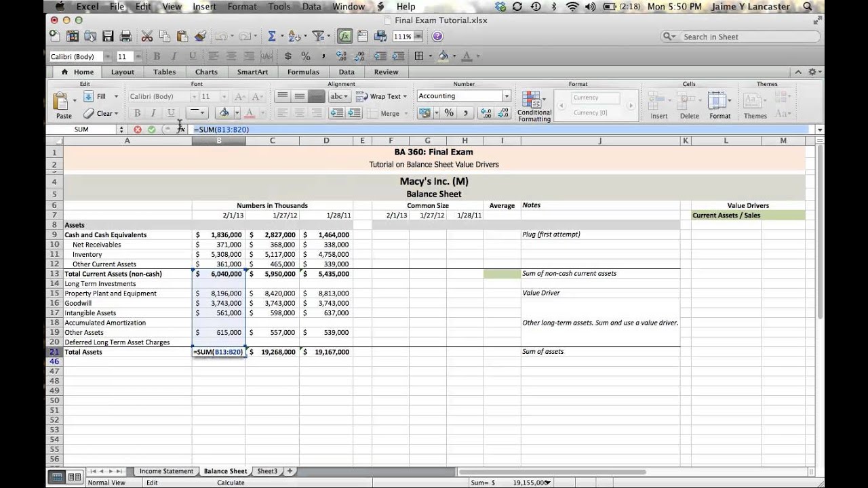Open the Data menu in menu bar
The image size is (868, 488).
[312, 7]
